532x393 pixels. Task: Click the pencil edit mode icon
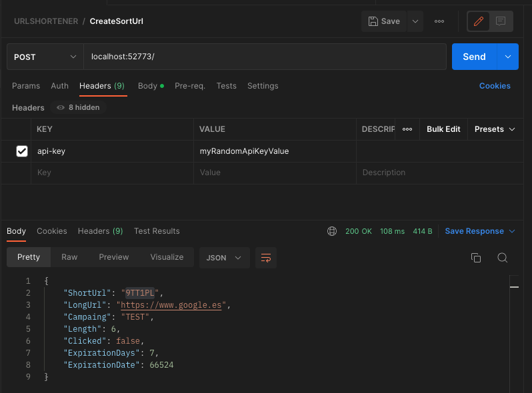pos(478,21)
